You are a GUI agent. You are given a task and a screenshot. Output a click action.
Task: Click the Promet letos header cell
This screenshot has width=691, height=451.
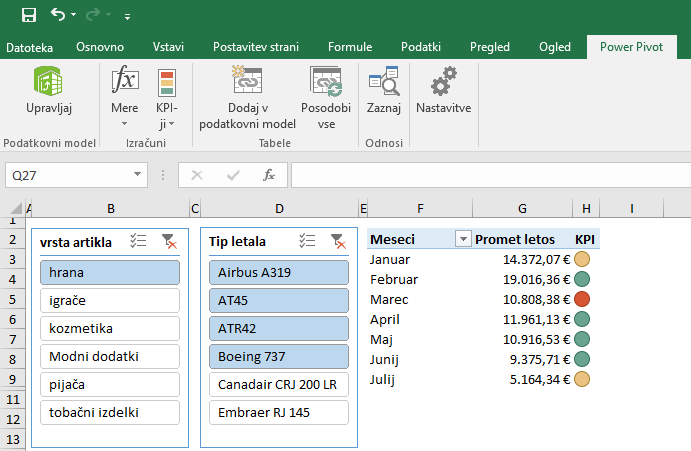coord(522,239)
